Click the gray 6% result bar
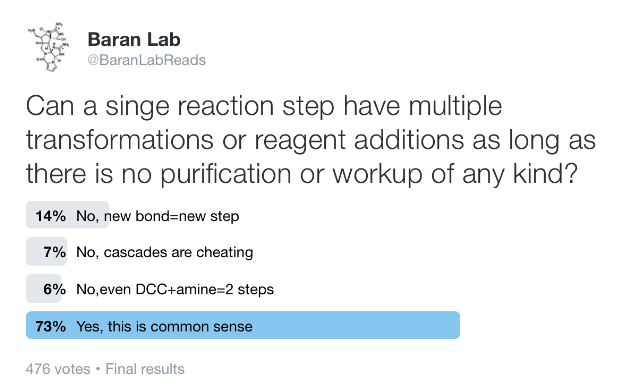The height and width of the screenshot is (389, 640). coord(44,289)
